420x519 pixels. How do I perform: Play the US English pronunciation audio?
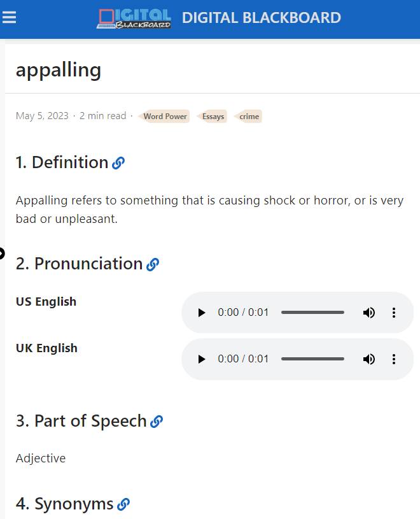pos(201,313)
